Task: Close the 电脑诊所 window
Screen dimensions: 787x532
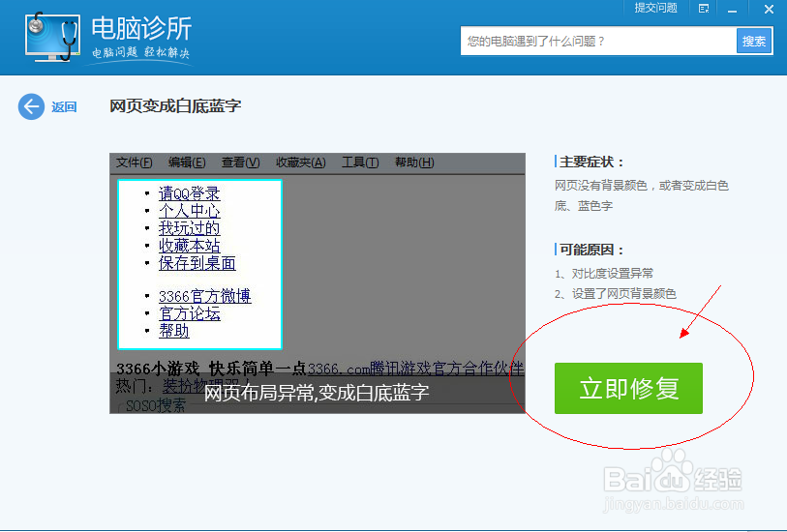Action: point(769,9)
